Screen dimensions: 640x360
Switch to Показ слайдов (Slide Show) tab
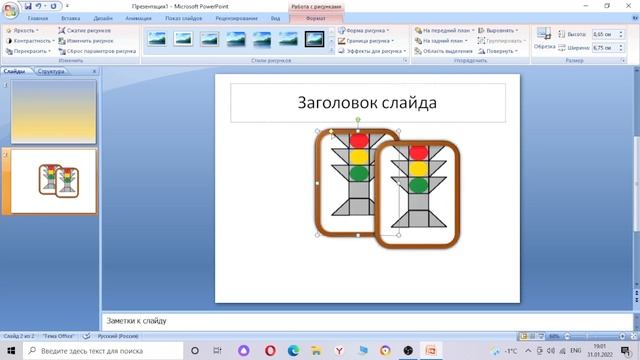coord(184,18)
